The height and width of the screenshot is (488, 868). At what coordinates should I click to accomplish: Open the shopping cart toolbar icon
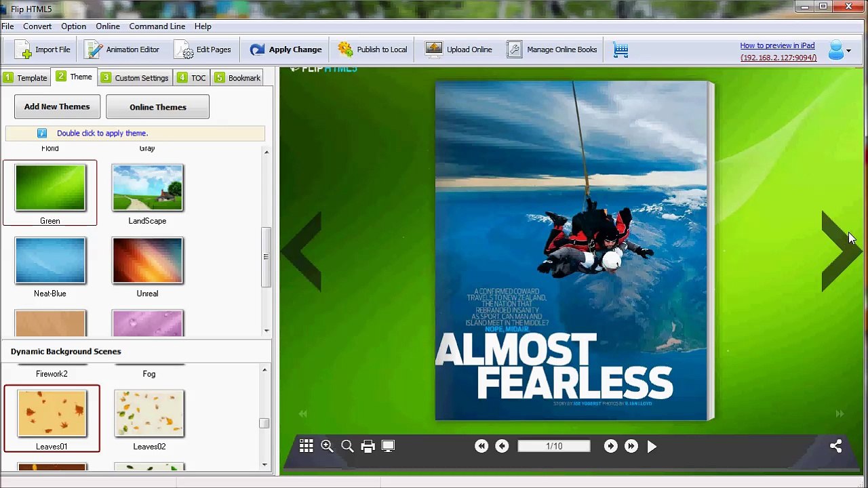(620, 49)
